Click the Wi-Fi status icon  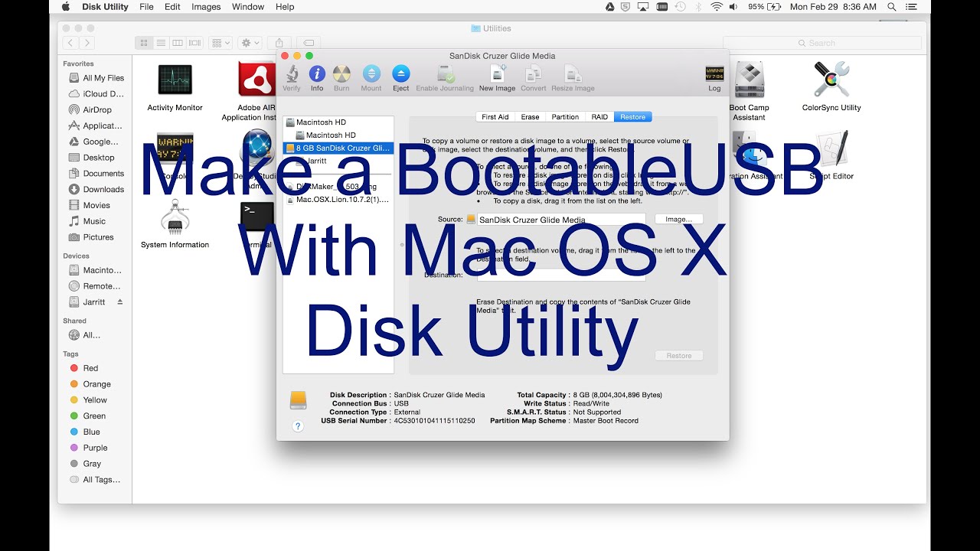point(717,7)
